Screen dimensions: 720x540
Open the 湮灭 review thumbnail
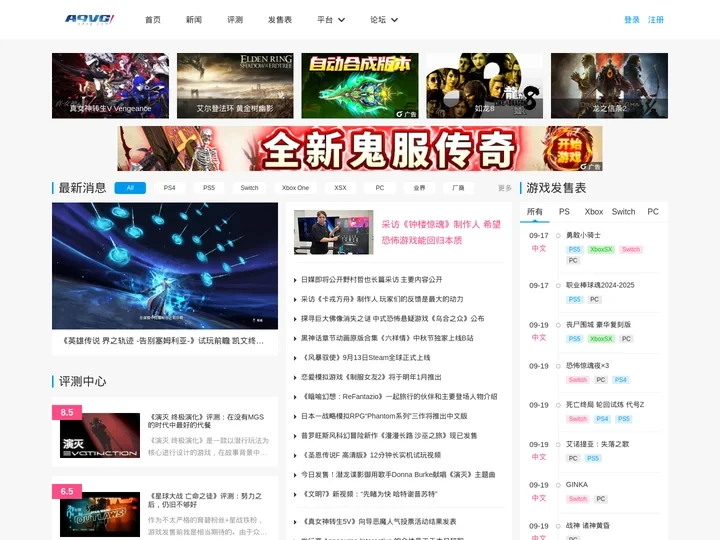click(x=100, y=435)
